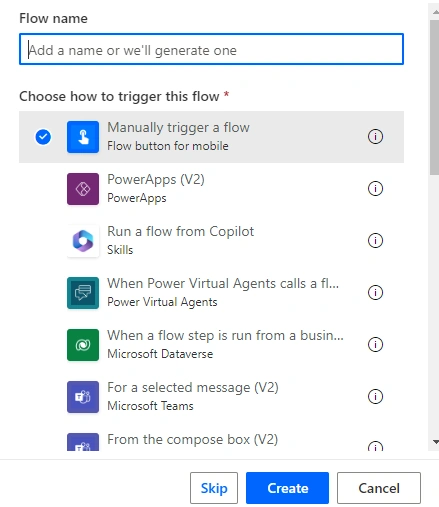Image resolution: width=439 pixels, height=507 pixels.
Task: Open info for PowerApps (V2) trigger
Action: coord(375,189)
